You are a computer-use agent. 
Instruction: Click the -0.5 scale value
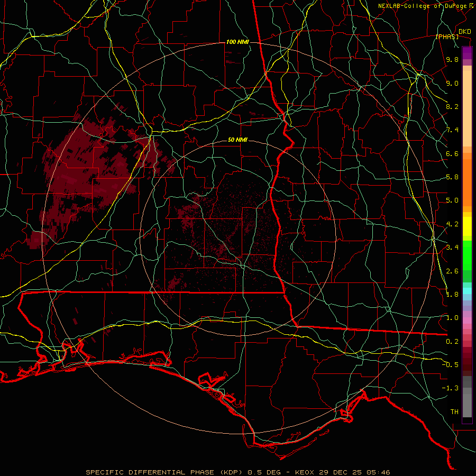coord(450,365)
